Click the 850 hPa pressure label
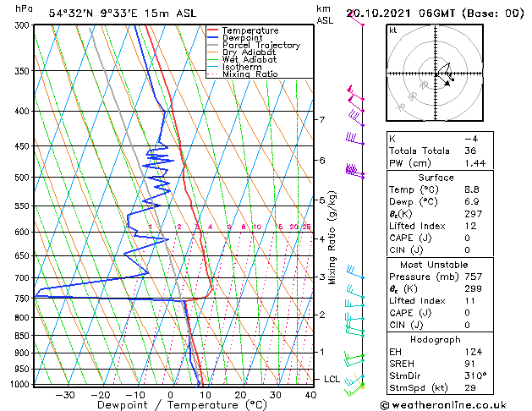The height and width of the screenshot is (411, 532). (24, 336)
